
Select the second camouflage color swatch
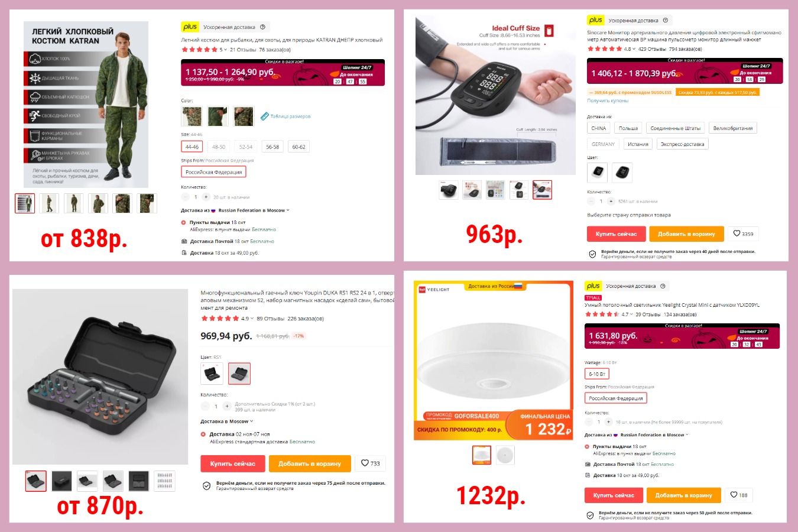pyautogui.click(x=218, y=116)
